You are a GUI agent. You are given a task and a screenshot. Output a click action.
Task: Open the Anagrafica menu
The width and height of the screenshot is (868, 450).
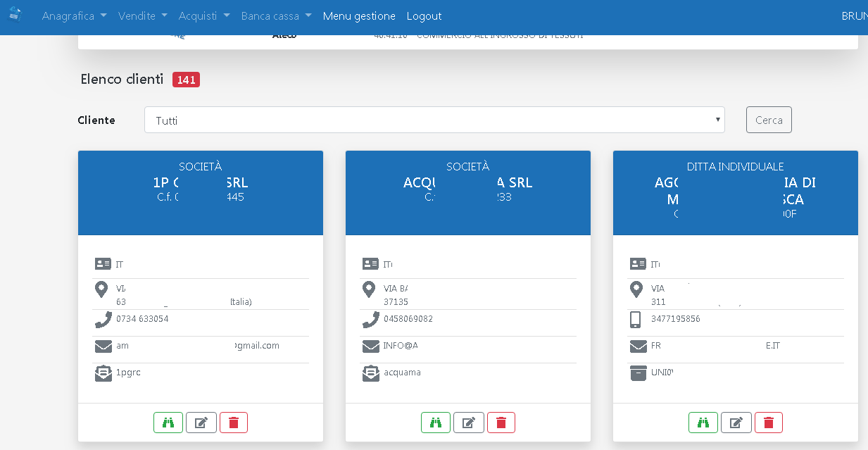pos(75,15)
